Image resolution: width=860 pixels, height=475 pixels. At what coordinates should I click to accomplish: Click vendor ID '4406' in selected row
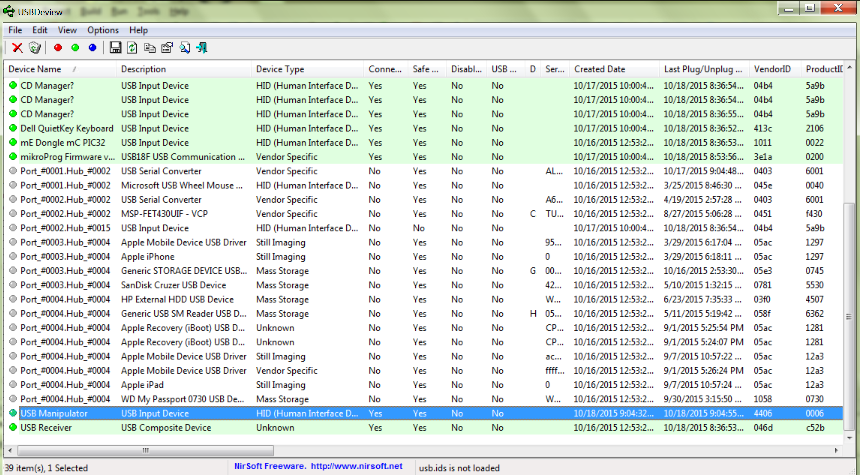coord(763,413)
